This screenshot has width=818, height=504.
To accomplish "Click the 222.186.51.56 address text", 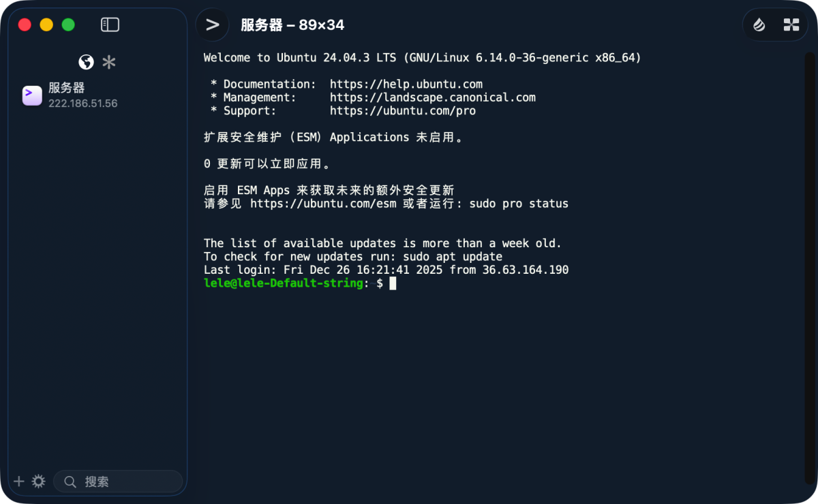I will tap(83, 104).
